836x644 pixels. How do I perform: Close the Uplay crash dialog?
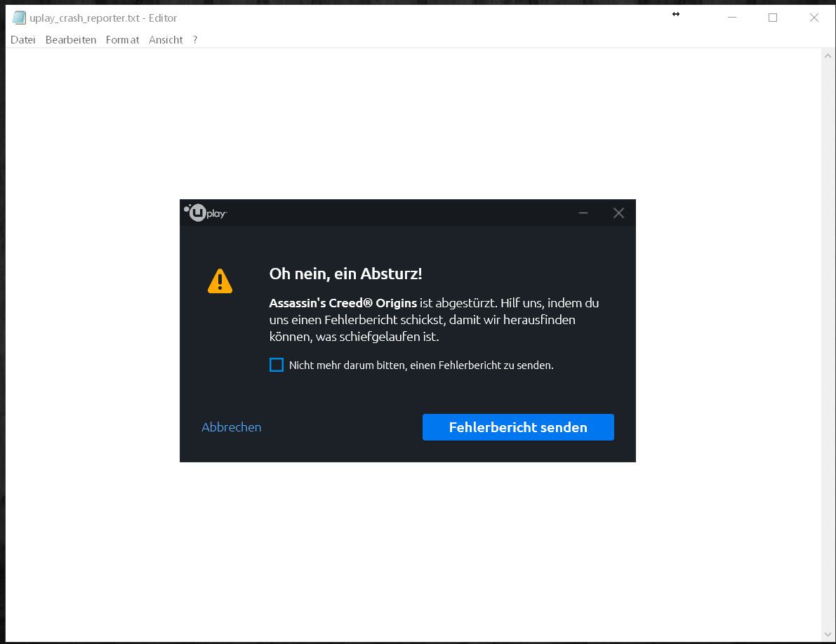click(x=618, y=213)
